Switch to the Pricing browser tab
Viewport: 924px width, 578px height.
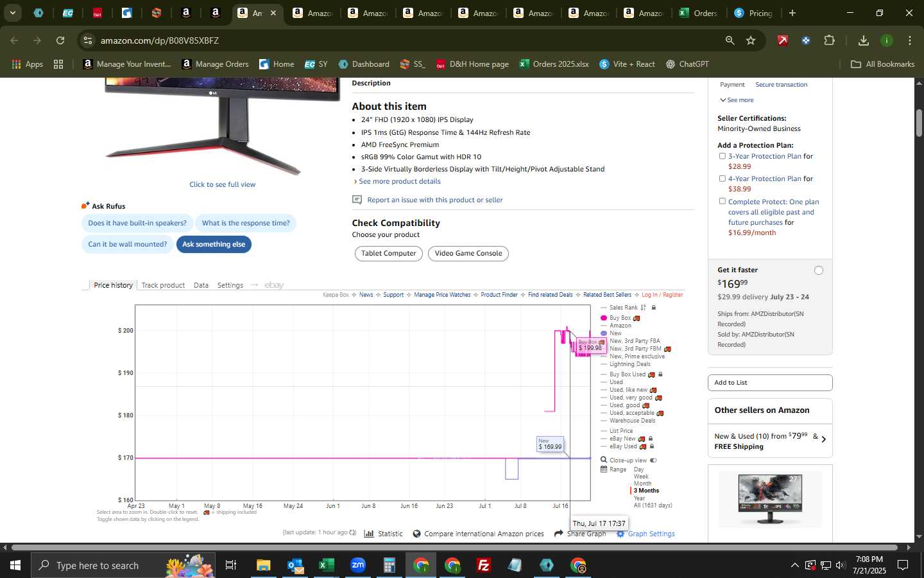(x=753, y=13)
